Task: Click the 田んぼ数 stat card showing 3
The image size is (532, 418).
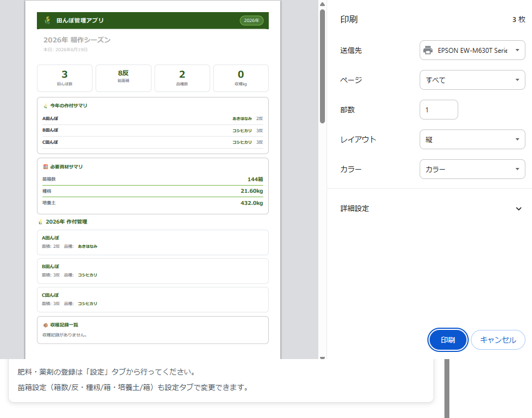Action: (x=64, y=78)
